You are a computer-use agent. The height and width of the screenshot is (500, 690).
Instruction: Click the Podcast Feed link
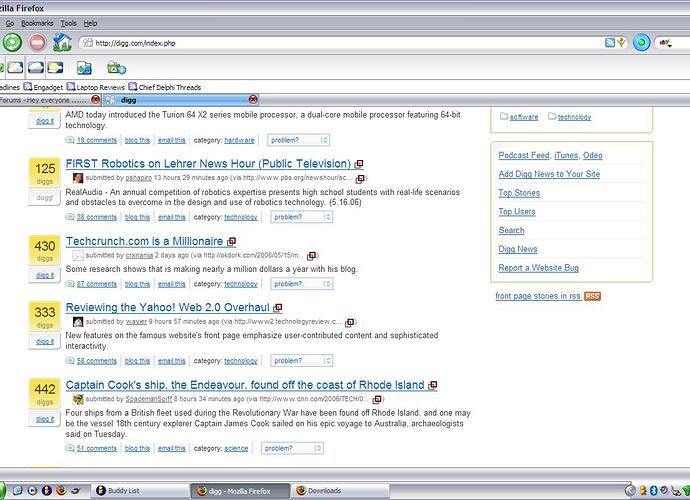(x=524, y=155)
